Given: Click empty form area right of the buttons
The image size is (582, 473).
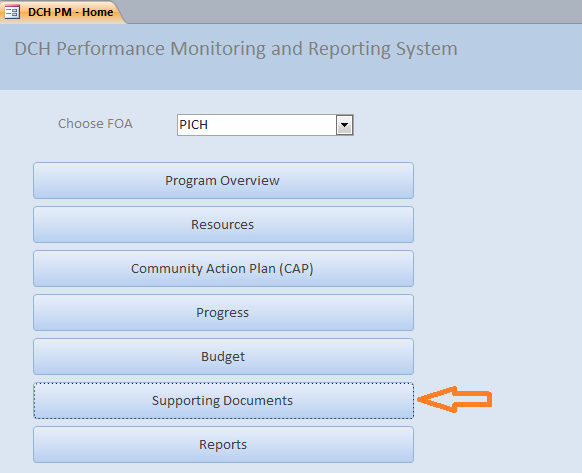Looking at the screenshot, I should (x=497, y=260).
